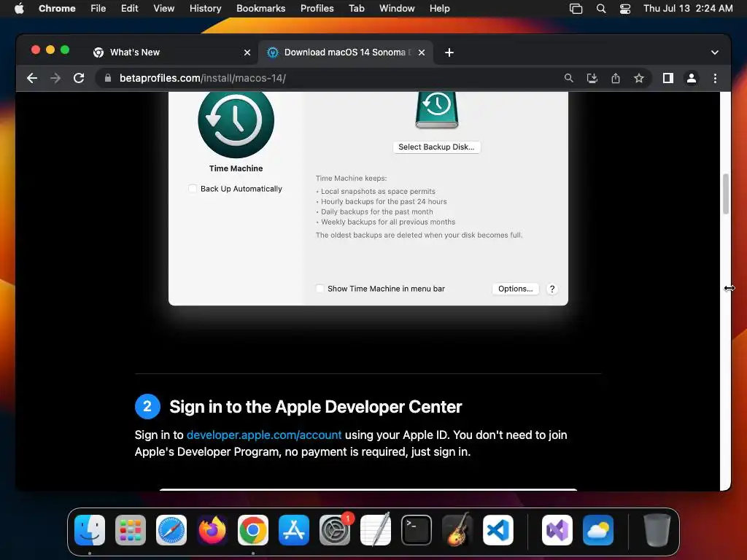Share this page via share icon
Image resolution: width=747 pixels, height=560 pixels.
coord(616,78)
